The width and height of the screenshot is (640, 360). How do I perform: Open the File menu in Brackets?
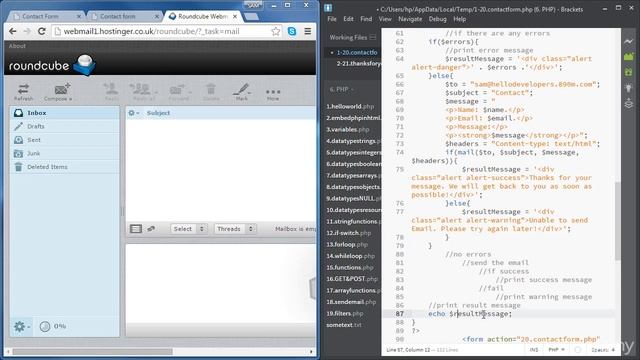[x=332, y=19]
